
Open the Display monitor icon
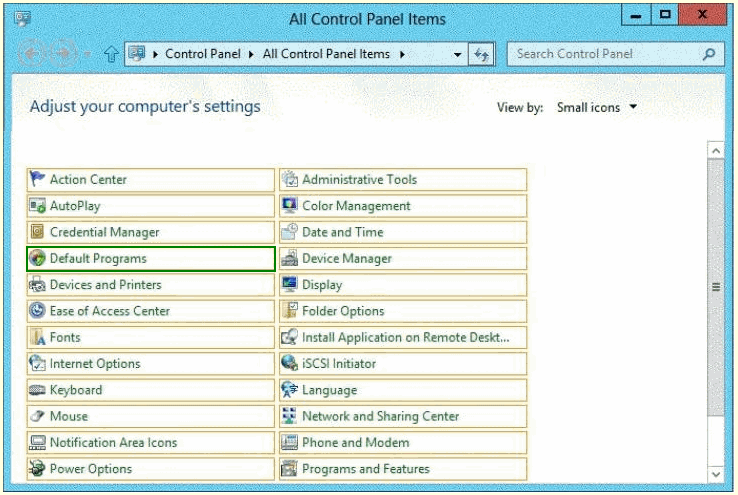coord(289,285)
